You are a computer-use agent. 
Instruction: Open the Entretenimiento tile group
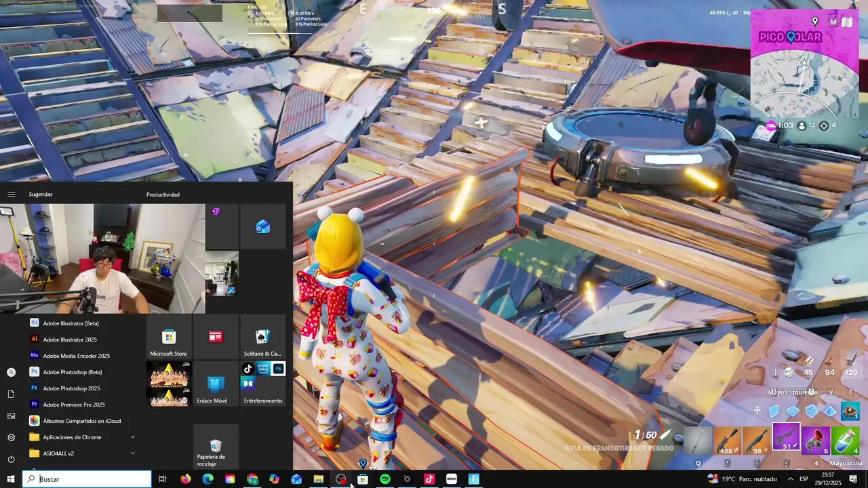click(262, 384)
